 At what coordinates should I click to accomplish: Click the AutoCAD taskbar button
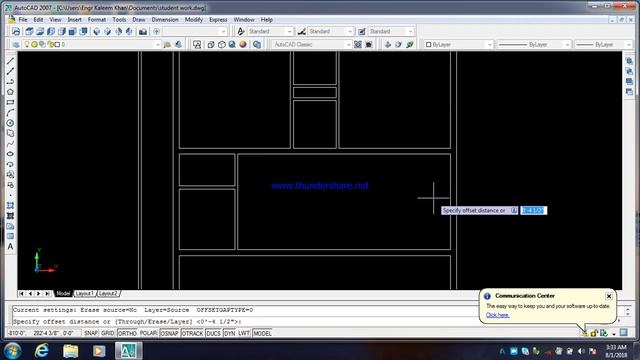129,351
